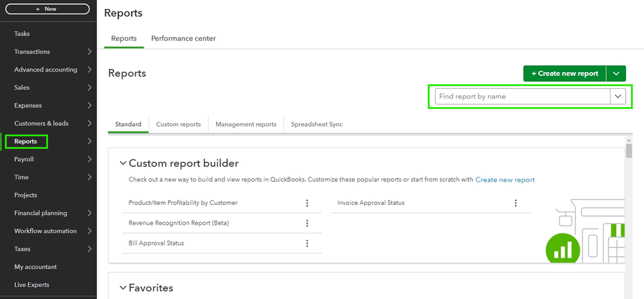Click Create new report button
The height and width of the screenshot is (299, 644).
pos(565,73)
